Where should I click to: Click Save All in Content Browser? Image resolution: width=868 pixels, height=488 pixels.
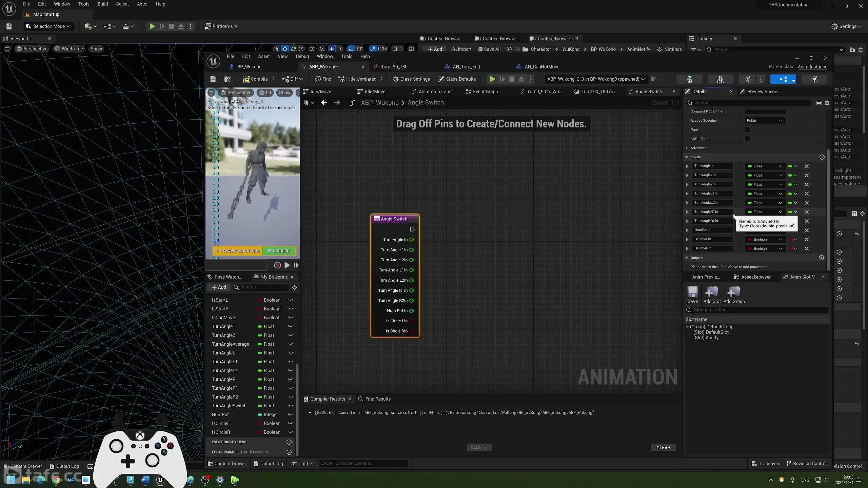pyautogui.click(x=489, y=49)
